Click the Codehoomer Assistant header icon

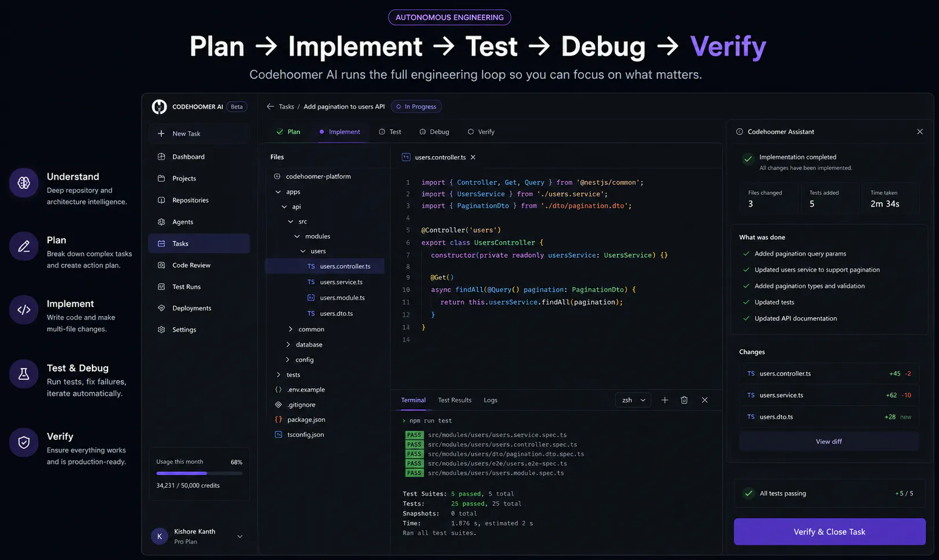[740, 132]
